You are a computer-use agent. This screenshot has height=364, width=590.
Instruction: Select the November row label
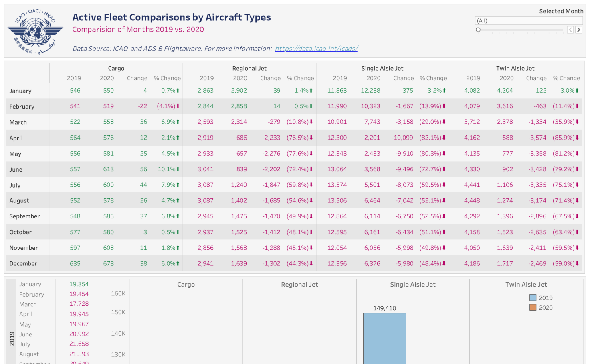(x=24, y=248)
